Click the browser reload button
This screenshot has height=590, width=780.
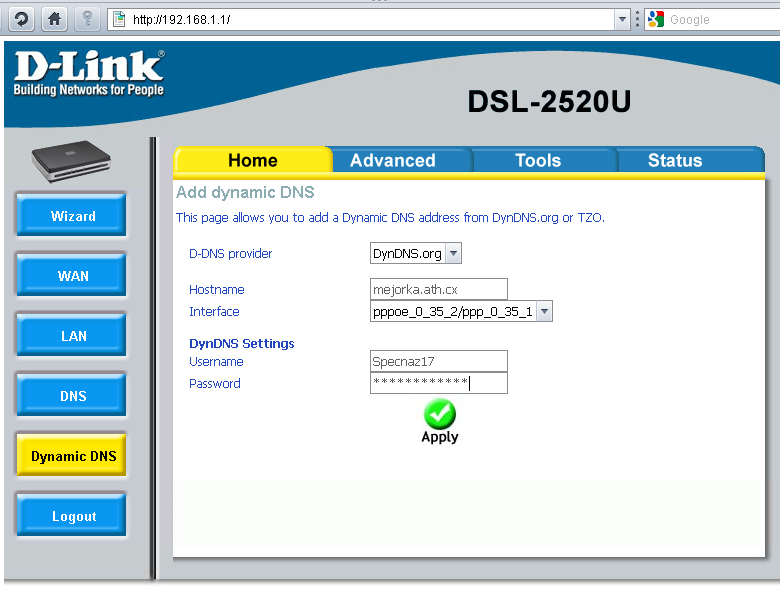point(21,19)
